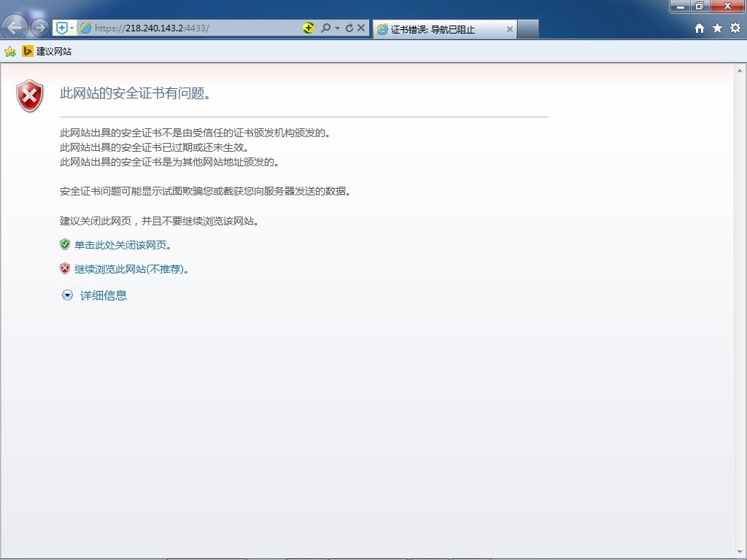Open the security shield icon in address bar
Screen dimensions: 747x560
[x=61, y=28]
